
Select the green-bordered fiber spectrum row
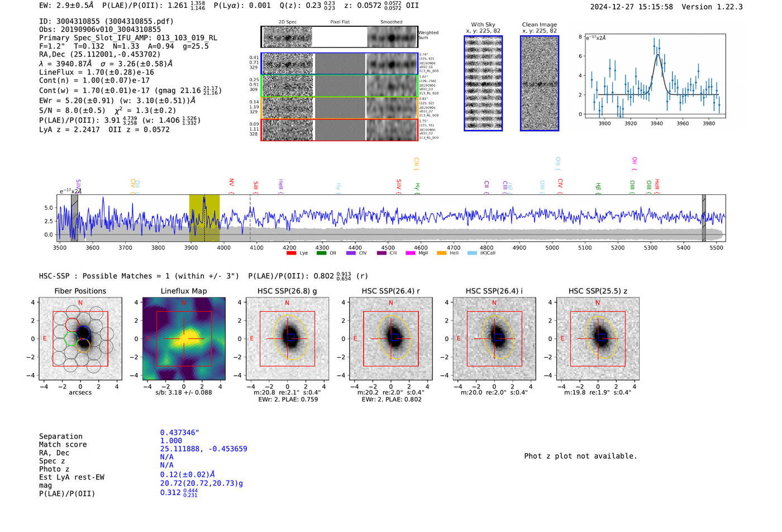click(x=340, y=85)
